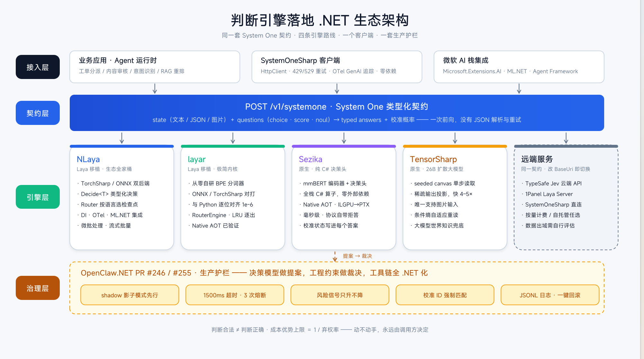
Task: Click HttpClient · 429/529 重试 description
Action: [328, 71]
